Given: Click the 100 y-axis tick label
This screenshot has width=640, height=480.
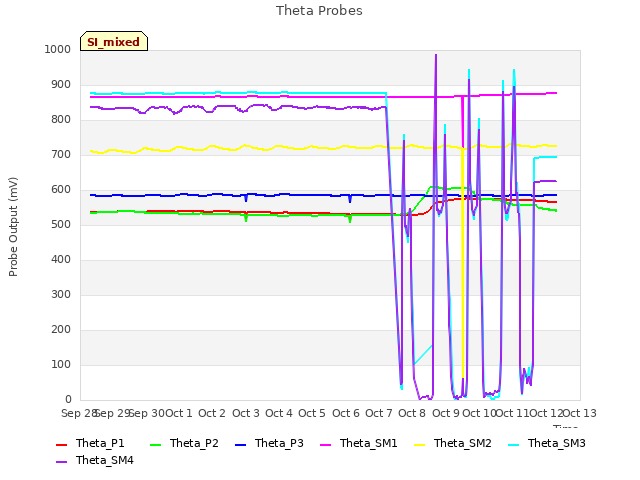Looking at the screenshot, I should (61, 364).
